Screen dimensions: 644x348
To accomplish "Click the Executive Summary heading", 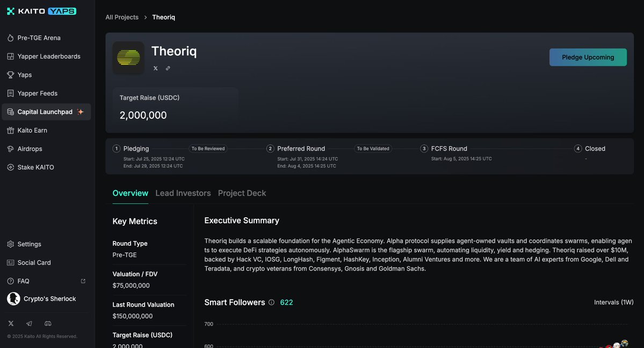I will pos(242,221).
